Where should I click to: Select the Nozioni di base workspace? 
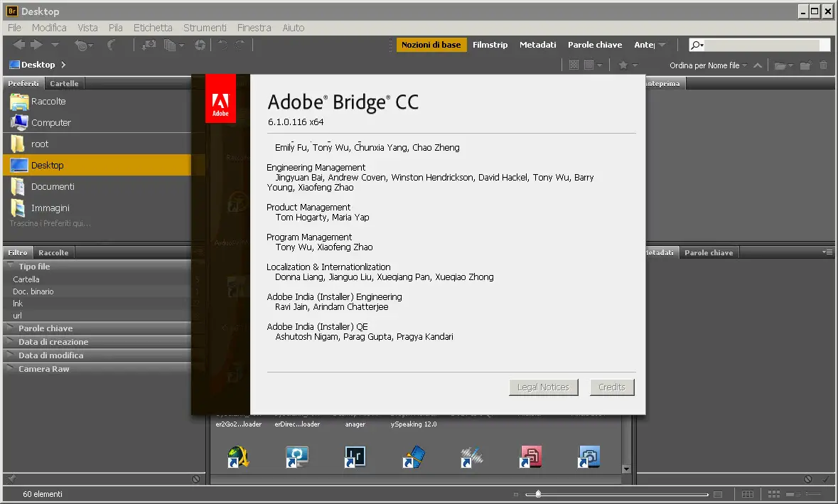click(x=431, y=45)
